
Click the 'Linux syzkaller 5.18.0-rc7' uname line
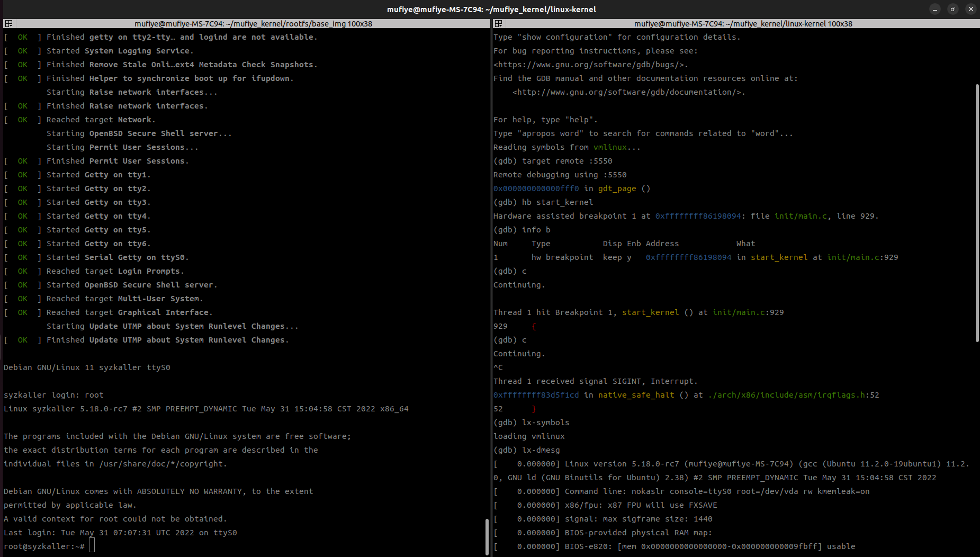click(x=206, y=409)
